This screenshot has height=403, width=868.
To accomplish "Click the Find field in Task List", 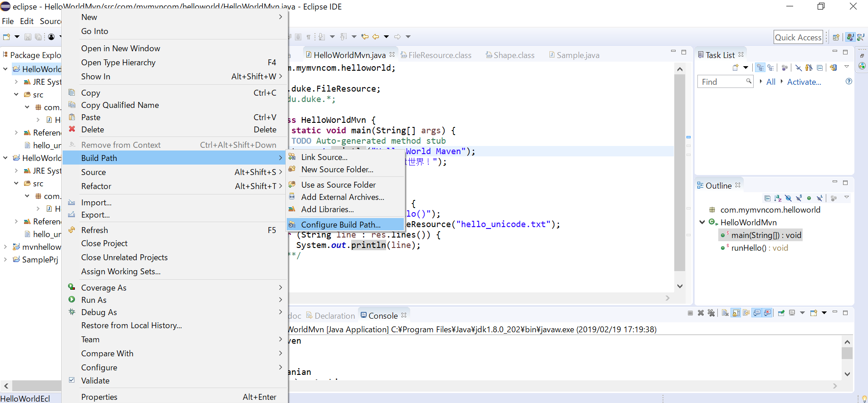I will click(x=725, y=82).
